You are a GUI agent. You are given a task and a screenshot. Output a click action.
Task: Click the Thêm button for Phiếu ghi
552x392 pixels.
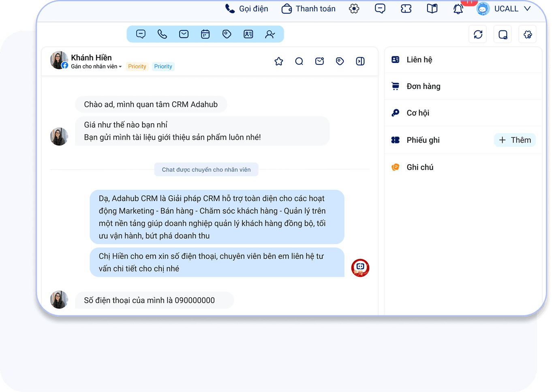[515, 140]
